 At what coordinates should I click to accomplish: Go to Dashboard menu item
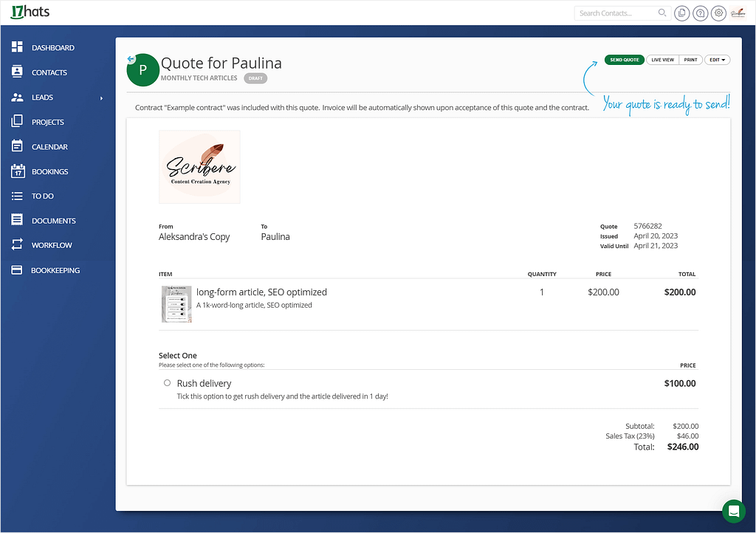pyautogui.click(x=53, y=48)
